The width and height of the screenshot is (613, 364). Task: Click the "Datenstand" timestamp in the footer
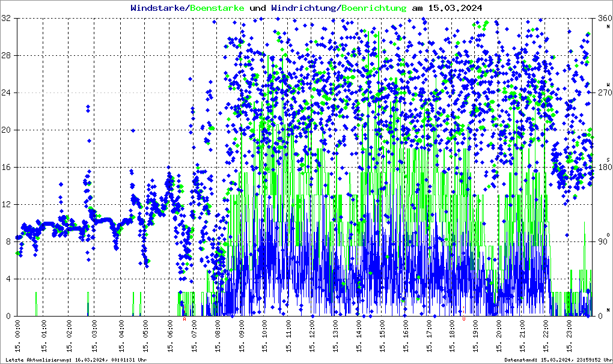[x=556, y=360]
